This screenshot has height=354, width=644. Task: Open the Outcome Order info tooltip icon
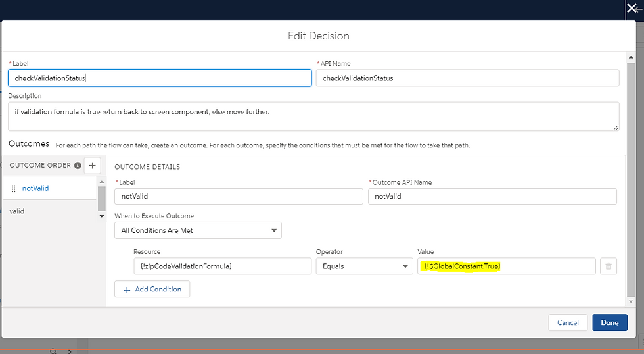coord(78,165)
